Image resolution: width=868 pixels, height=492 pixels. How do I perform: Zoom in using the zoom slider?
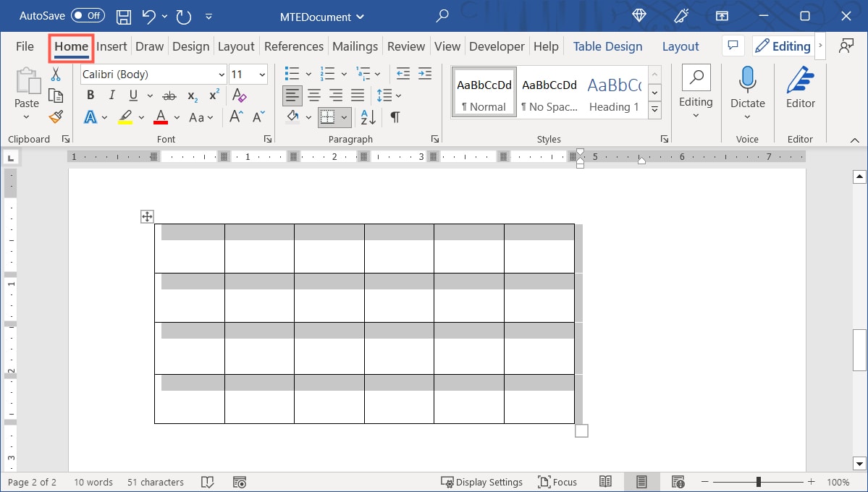(811, 481)
